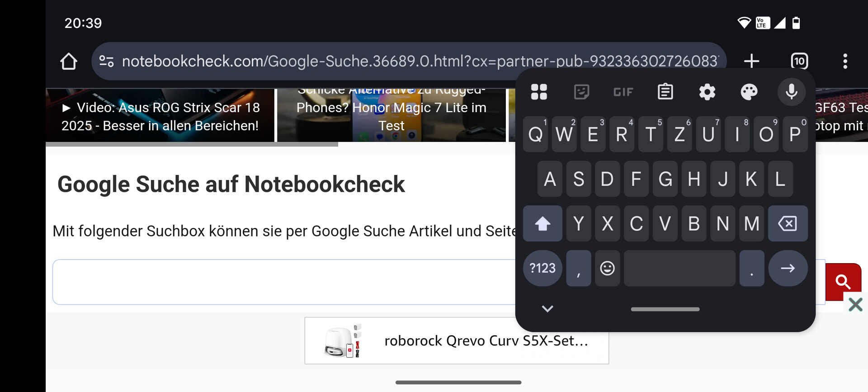868x392 pixels.
Task: Tap the space bar
Action: (x=679, y=268)
